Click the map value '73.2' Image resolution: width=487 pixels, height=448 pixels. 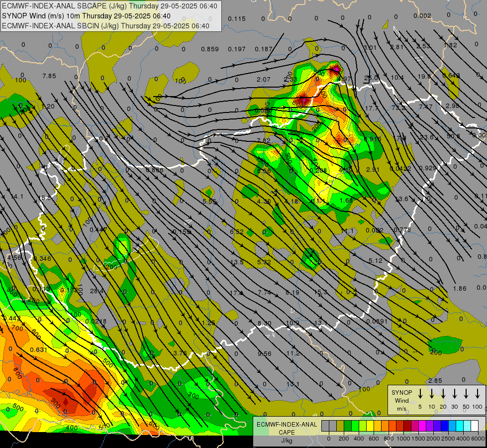point(398,108)
